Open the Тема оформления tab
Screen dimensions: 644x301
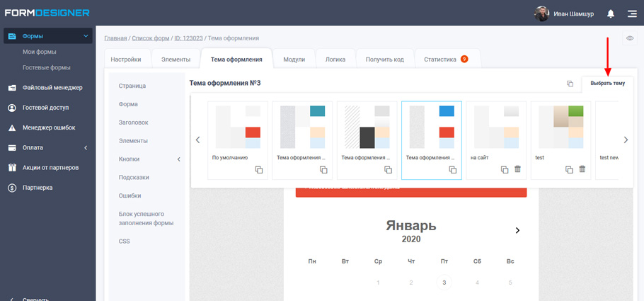tap(236, 59)
